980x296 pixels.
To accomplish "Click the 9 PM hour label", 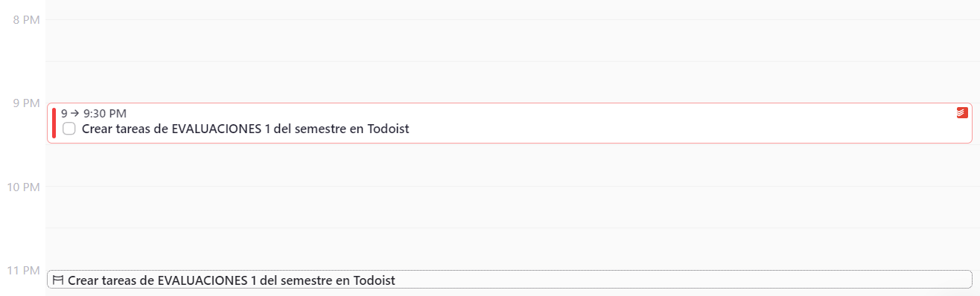I will click(26, 103).
